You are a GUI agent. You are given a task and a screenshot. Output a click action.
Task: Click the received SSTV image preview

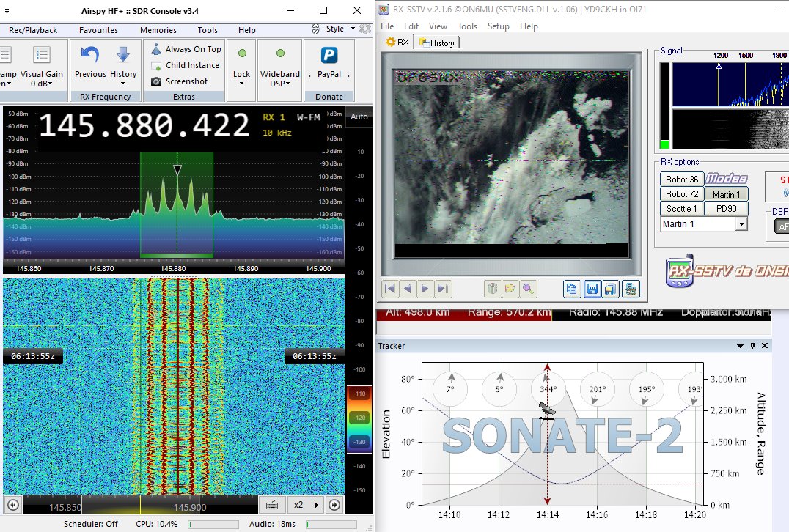[512, 164]
